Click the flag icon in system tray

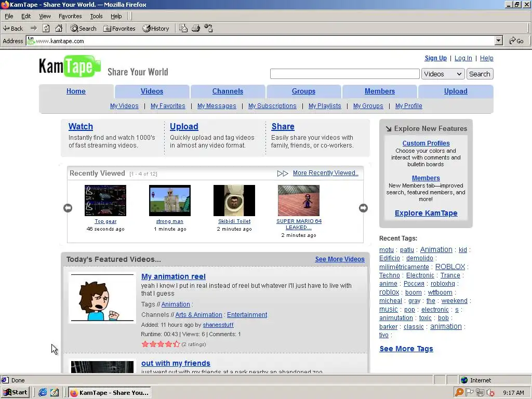470,393
